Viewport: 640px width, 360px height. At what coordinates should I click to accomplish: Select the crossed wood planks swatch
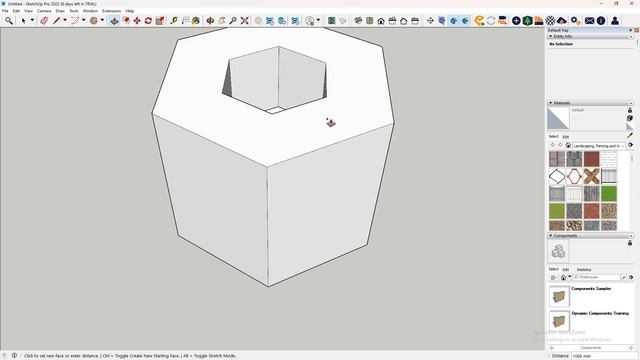click(591, 176)
